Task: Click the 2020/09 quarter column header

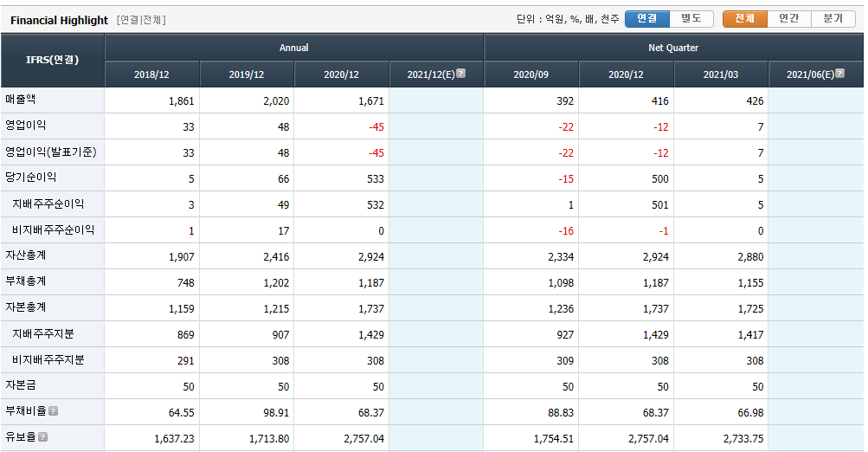Action: [530, 74]
